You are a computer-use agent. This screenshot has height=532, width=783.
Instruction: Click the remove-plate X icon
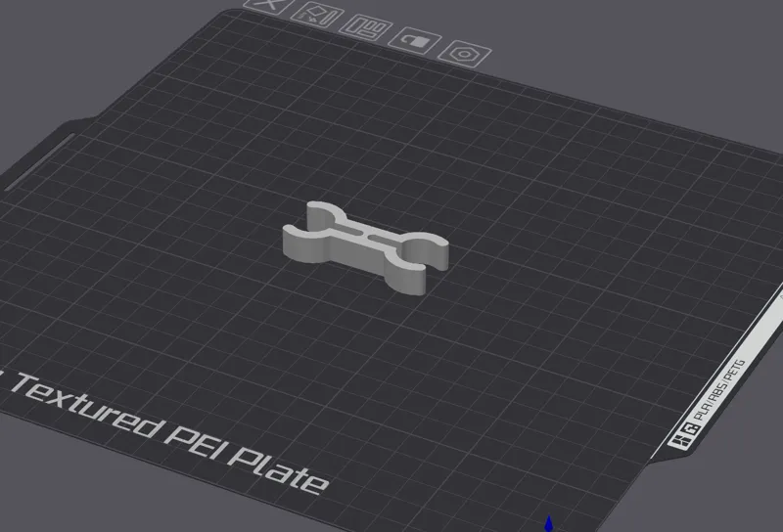point(270,5)
